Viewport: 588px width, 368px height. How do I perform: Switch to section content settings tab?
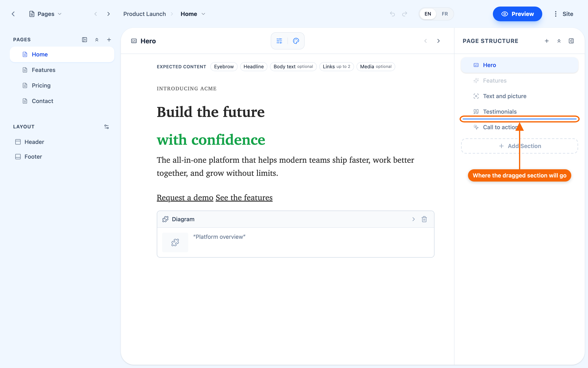click(280, 41)
